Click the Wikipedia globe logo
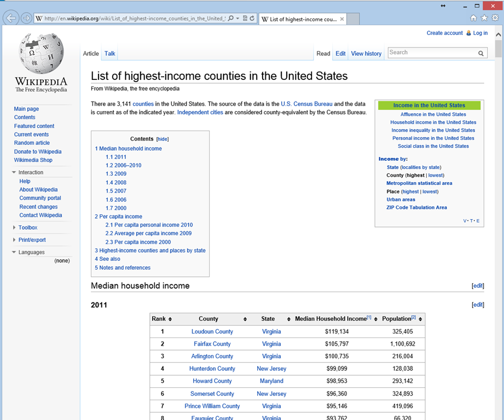The width and height of the screenshot is (504, 420). pyautogui.click(x=41, y=53)
